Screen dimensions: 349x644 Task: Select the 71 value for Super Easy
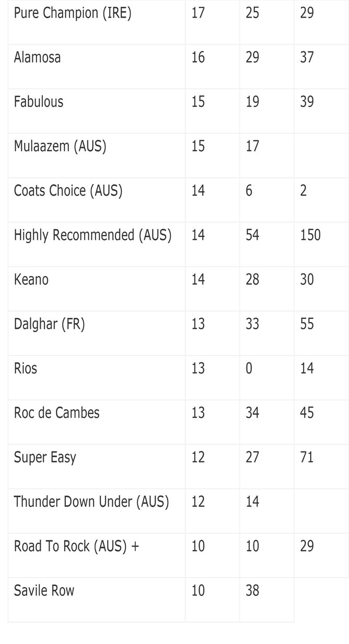coord(307,458)
